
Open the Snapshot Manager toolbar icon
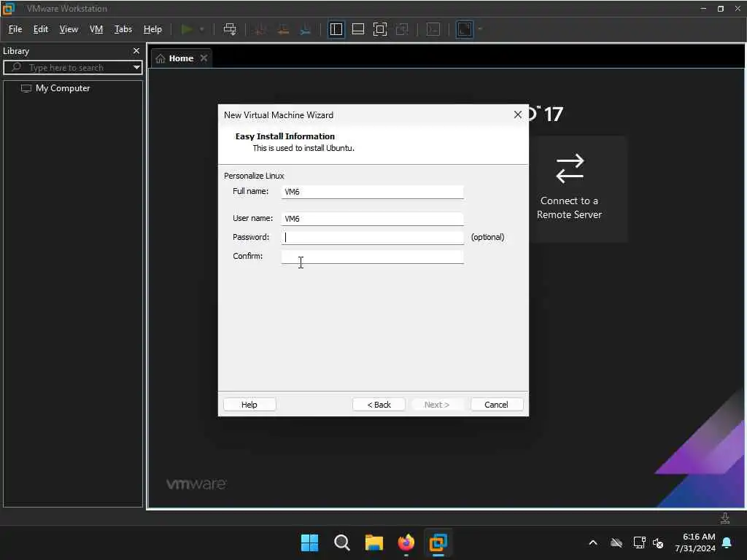coord(306,29)
